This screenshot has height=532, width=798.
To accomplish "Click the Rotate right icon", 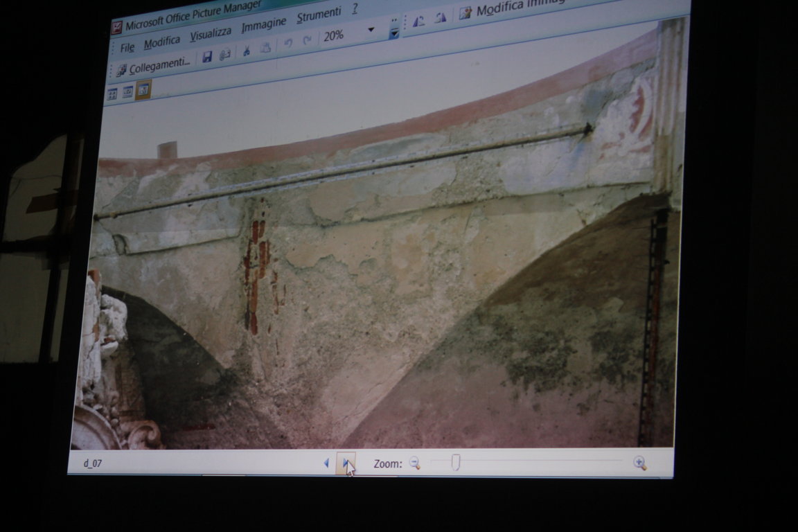I will 441,18.
